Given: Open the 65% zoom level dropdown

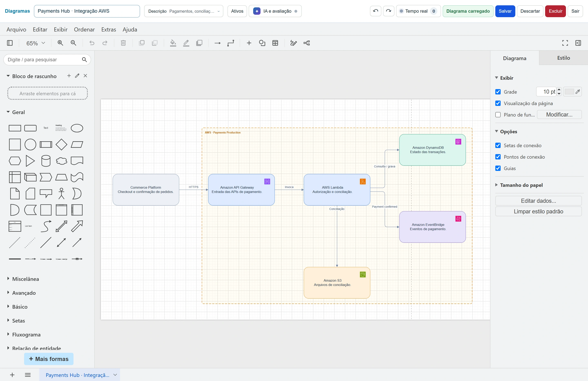Looking at the screenshot, I should pyautogui.click(x=36, y=43).
